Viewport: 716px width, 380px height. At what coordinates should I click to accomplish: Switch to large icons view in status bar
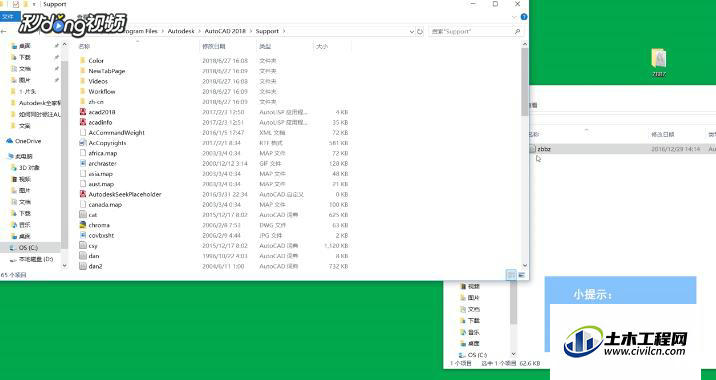pos(521,274)
